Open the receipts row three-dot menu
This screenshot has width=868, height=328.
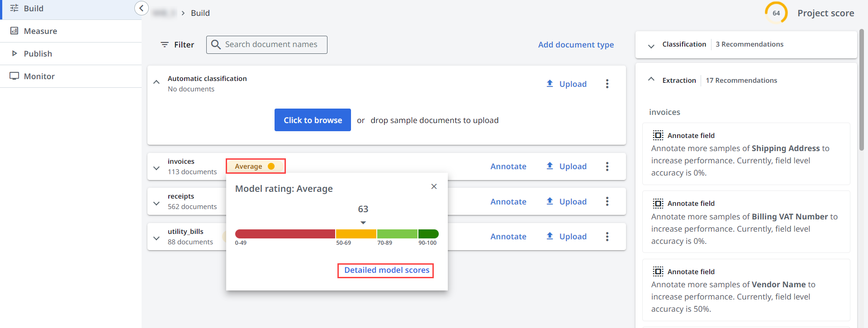(607, 201)
